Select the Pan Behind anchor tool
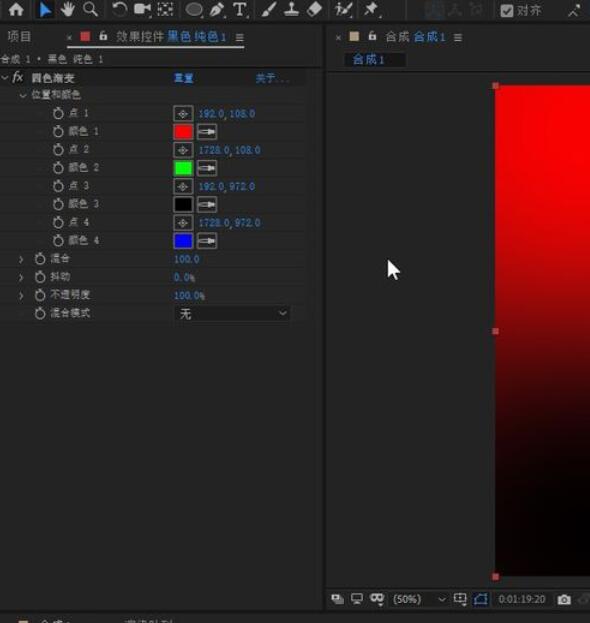590x623 pixels. [x=165, y=9]
